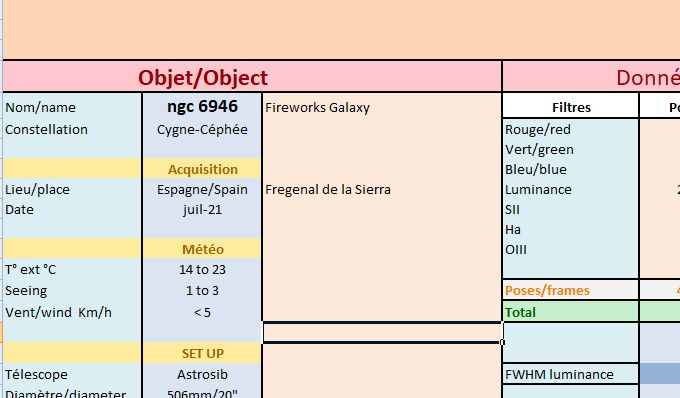Viewport: 680px width, 398px height.
Task: Click the Acquisition section header cell
Action: 202,169
